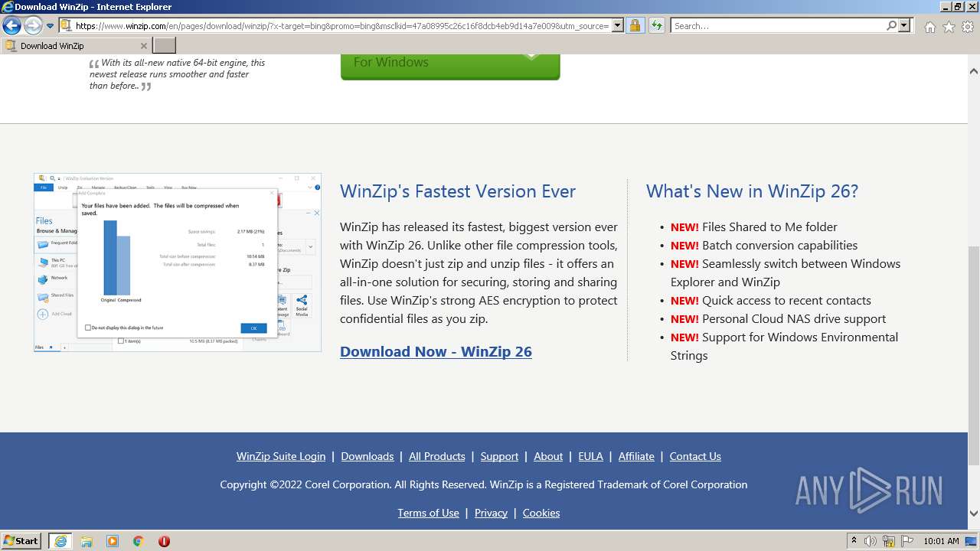Click the network tray icon
Screen dimensions: 980x551
[x=889, y=541]
